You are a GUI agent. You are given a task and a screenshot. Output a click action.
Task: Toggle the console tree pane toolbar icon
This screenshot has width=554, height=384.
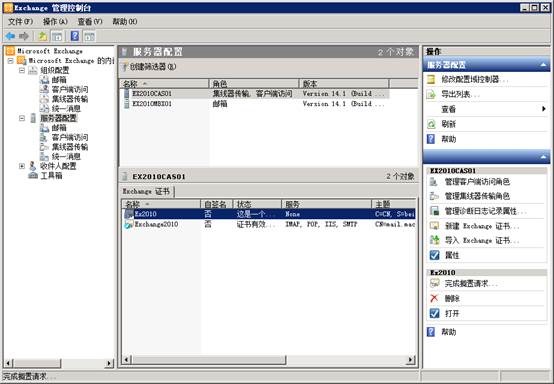tap(57, 36)
